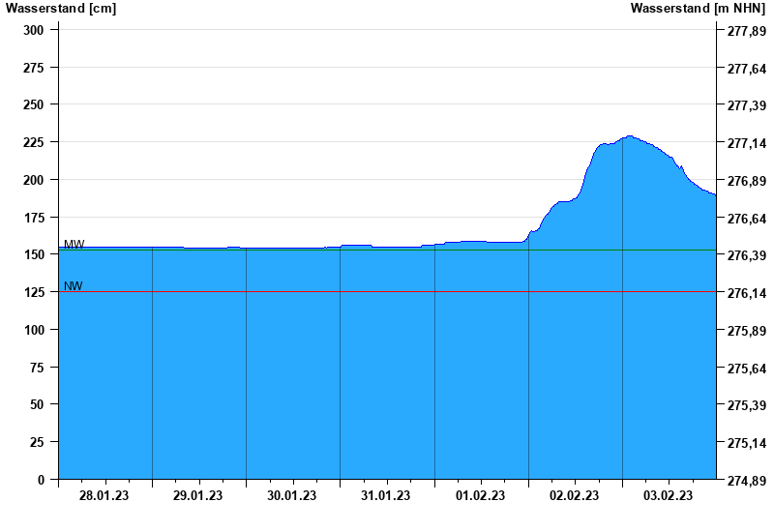Click the date label 01.02.23
774x532 pixels.
[480, 495]
